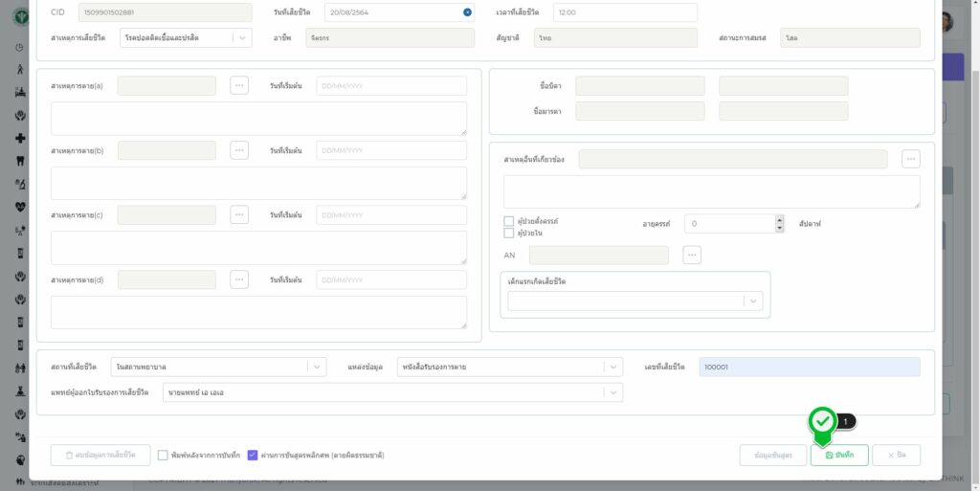Screen dimensions: 980x491
Task: Select the tooth icon in the sidebar
Action: click(x=20, y=160)
